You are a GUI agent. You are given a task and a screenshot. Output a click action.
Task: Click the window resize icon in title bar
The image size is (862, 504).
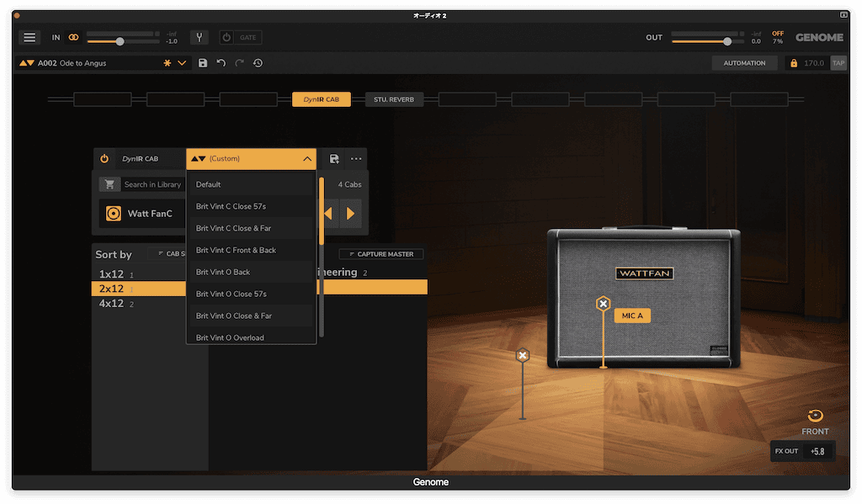tap(843, 15)
